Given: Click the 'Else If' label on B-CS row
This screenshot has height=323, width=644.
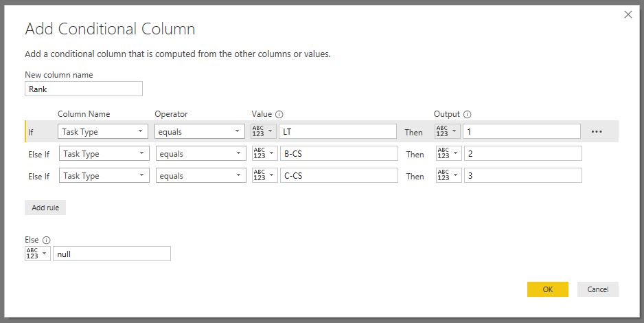Looking at the screenshot, I should pos(38,155).
